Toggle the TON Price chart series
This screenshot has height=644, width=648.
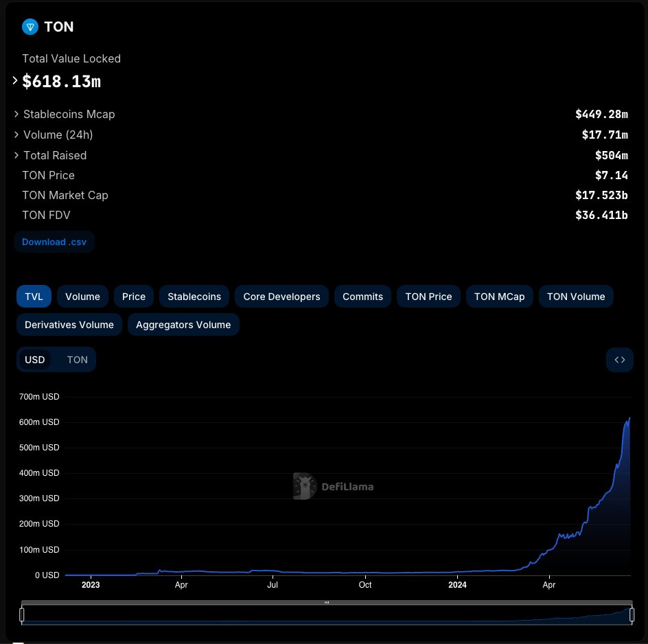click(x=428, y=297)
